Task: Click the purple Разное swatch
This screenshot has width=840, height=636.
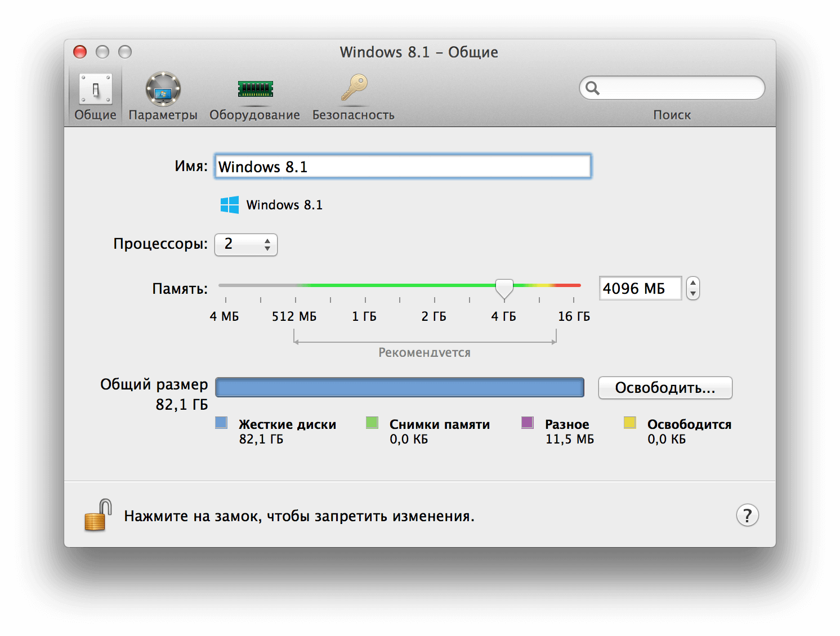Action: (x=528, y=423)
